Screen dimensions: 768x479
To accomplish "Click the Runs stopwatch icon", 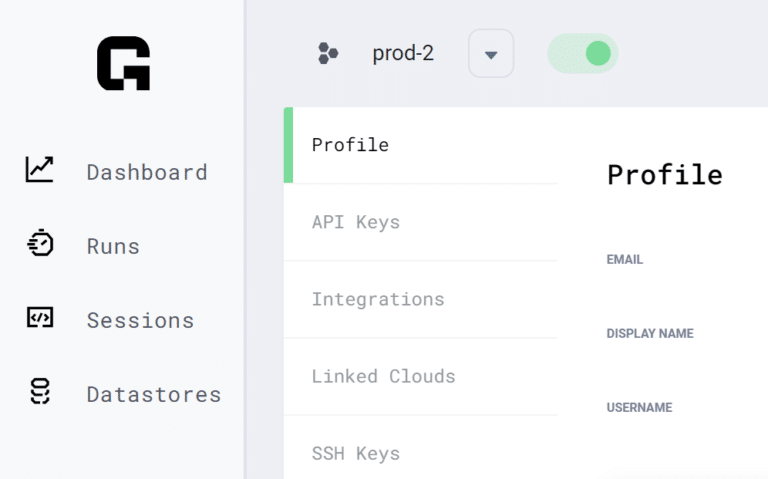I will coord(40,245).
